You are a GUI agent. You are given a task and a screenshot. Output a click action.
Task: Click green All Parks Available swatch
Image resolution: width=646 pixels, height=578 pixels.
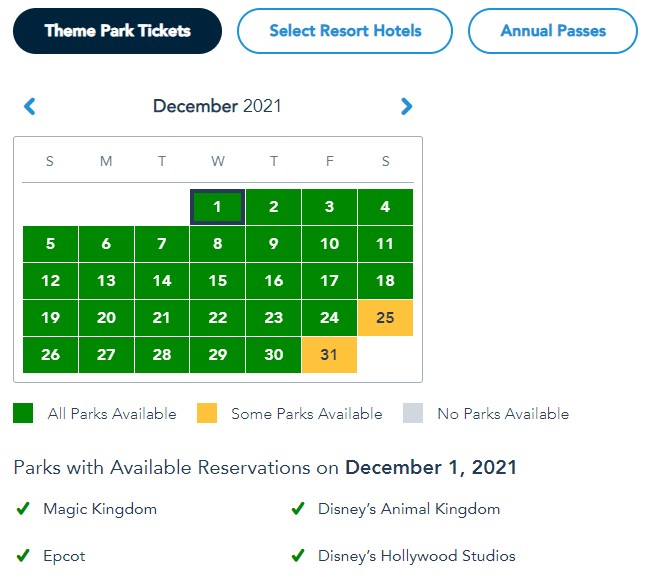click(23, 413)
